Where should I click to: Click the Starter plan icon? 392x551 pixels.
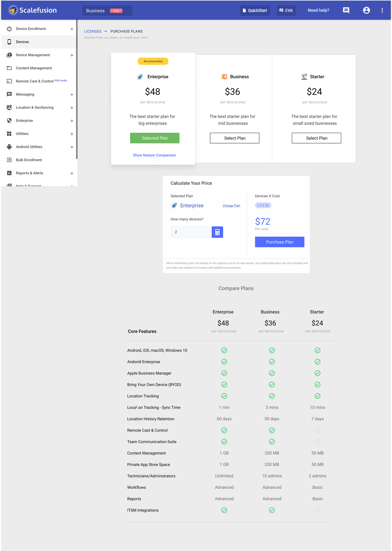point(304,77)
